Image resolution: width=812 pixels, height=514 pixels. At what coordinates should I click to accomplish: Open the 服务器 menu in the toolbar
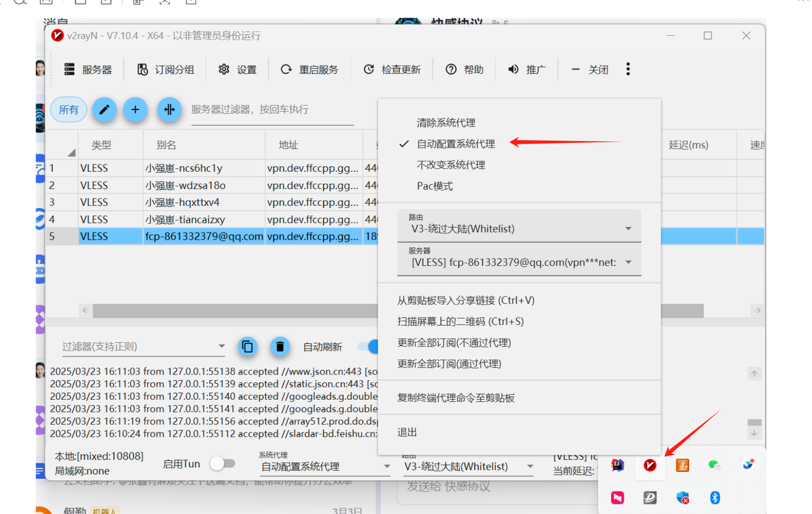[x=88, y=70]
